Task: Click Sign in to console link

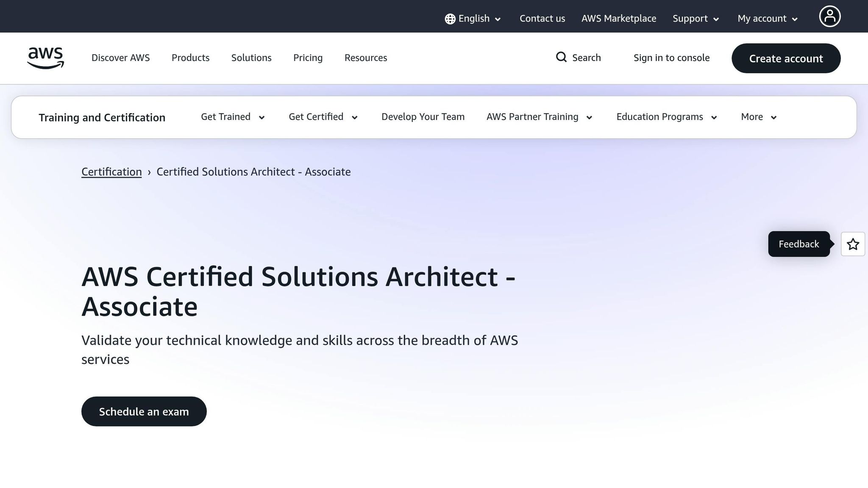Action: (671, 58)
